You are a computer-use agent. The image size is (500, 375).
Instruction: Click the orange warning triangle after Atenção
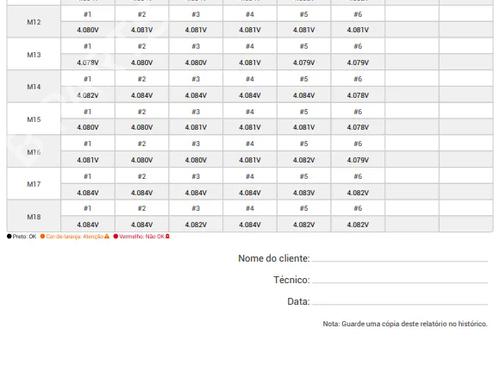point(107,236)
